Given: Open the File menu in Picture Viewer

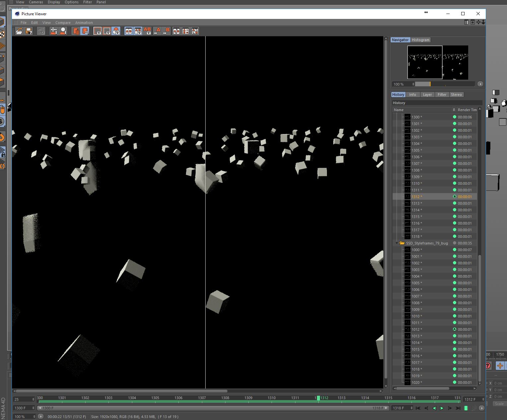Looking at the screenshot, I should click(24, 23).
